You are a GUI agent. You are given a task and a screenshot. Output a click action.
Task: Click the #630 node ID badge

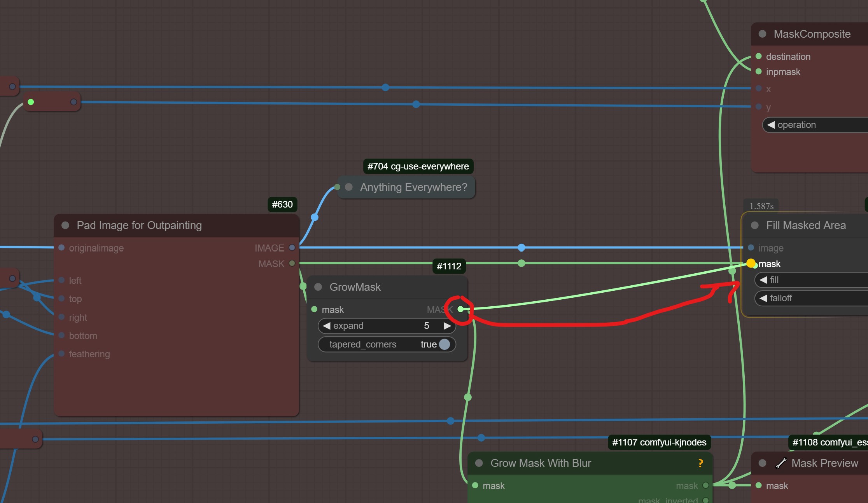pyautogui.click(x=282, y=204)
